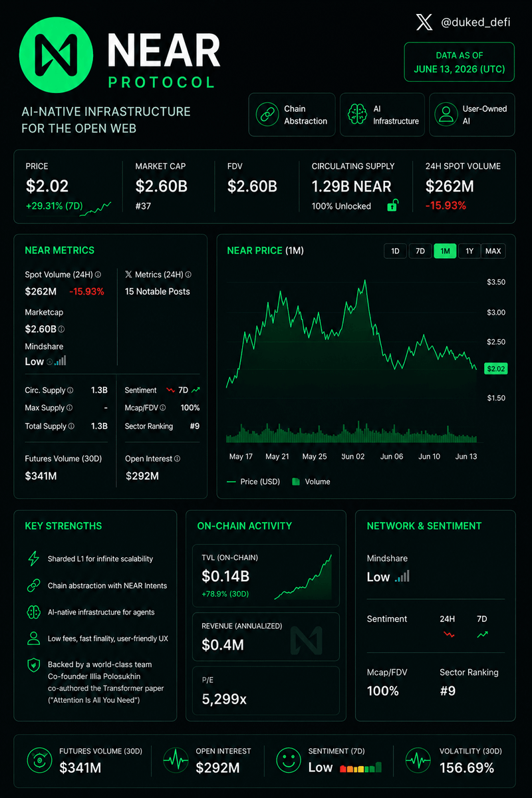Click the User-Owned AI pill label
Image resolution: width=532 pixels, height=798 pixels.
click(x=485, y=114)
